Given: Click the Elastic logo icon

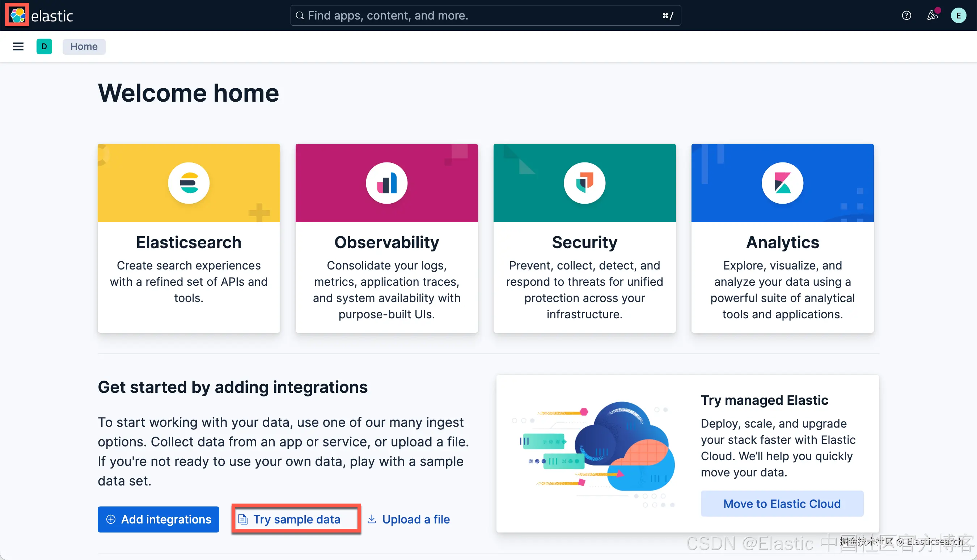Looking at the screenshot, I should [x=17, y=16].
